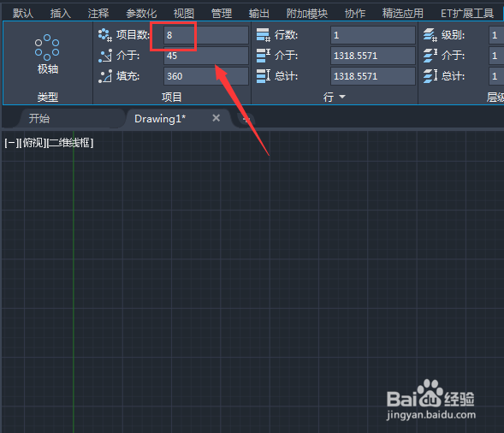The width and height of the screenshot is (504, 433).
Task: Click the rows 介于 spacing icon
Action: click(264, 56)
